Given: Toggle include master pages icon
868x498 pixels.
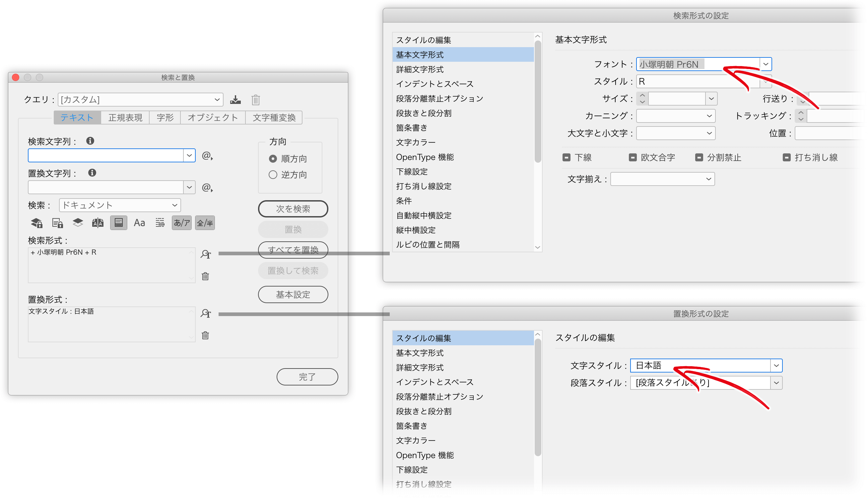Looking at the screenshot, I should coord(98,223).
